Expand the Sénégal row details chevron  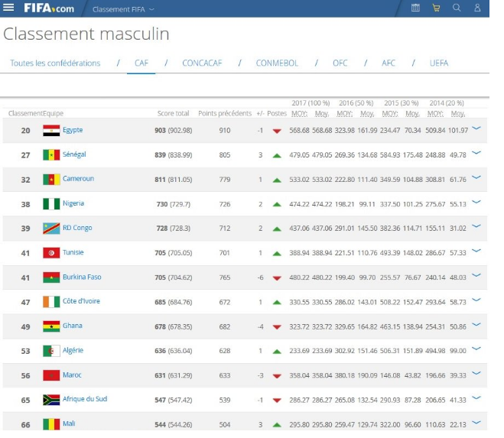(x=476, y=153)
